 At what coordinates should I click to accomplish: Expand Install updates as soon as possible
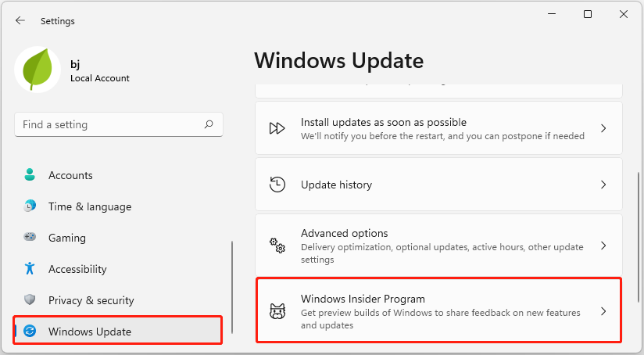pyautogui.click(x=603, y=128)
